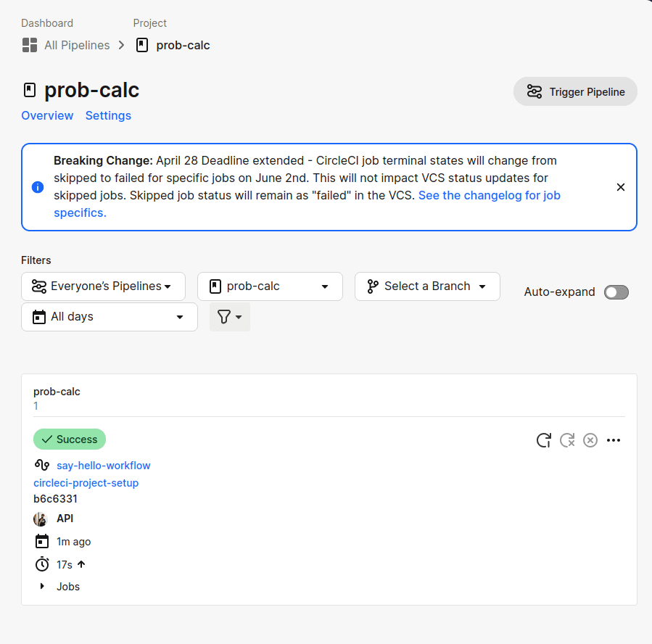The height and width of the screenshot is (644, 652).
Task: Open the Select a Branch dropdown
Action: [x=427, y=286]
